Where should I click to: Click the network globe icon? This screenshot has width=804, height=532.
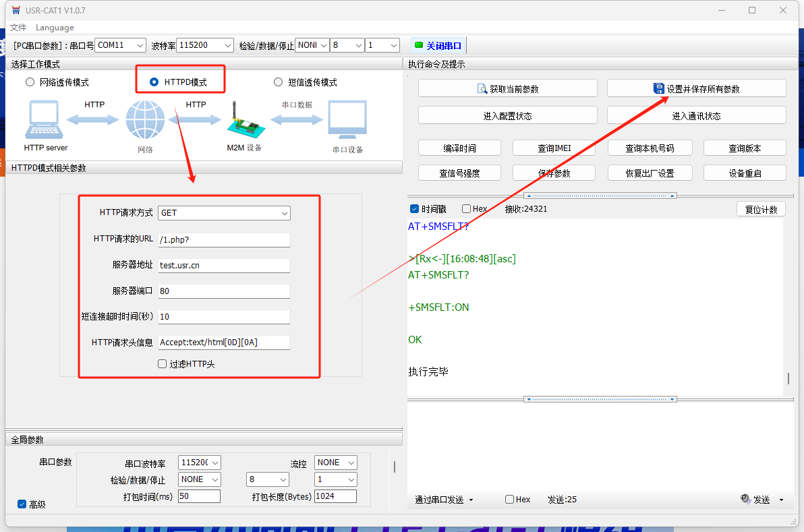(x=146, y=119)
